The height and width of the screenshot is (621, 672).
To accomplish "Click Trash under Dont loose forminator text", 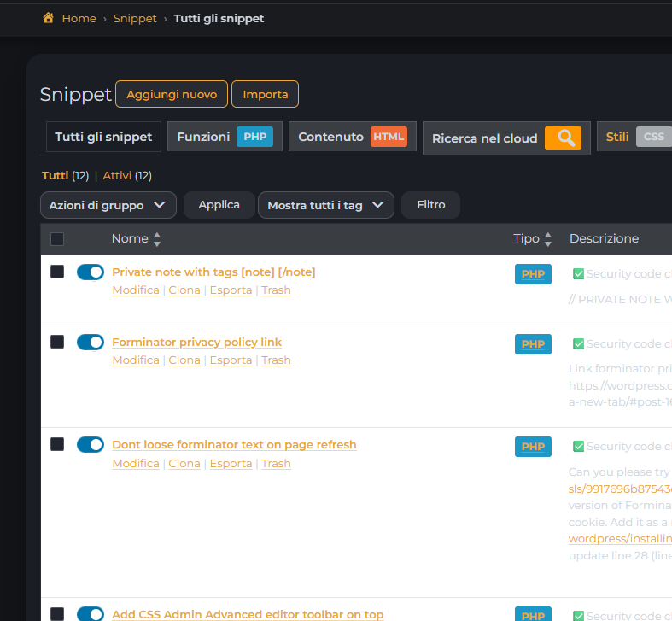I will 276,464.
